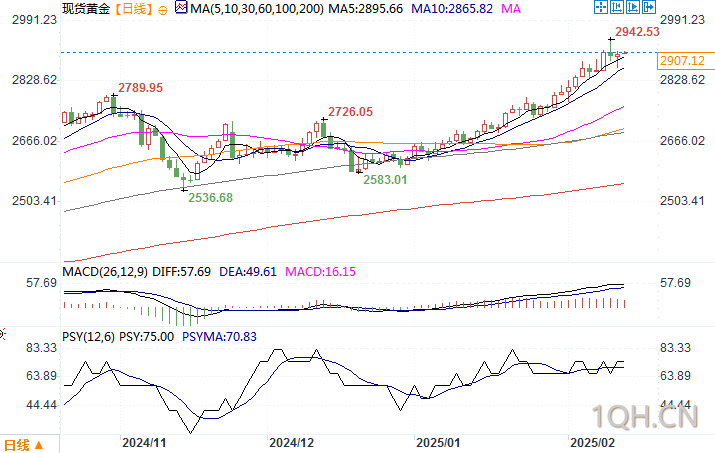Image resolution: width=715 pixels, height=453 pixels.
Task: Click the MA5:2895.66 value
Action: coord(366,8)
